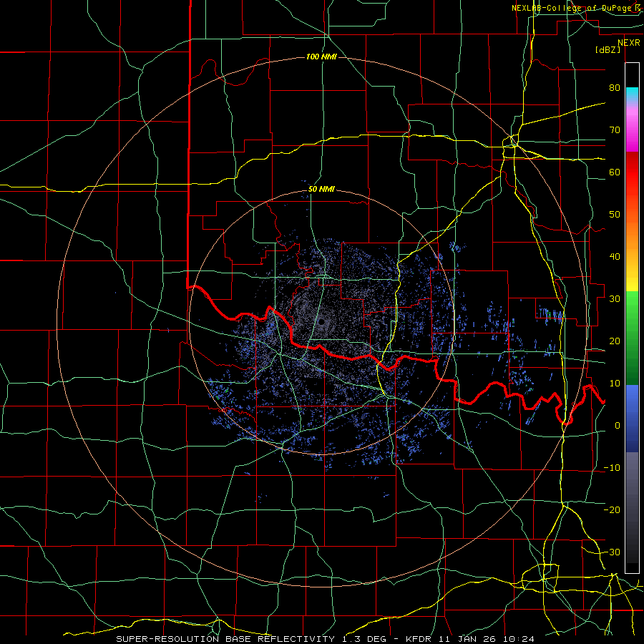The width and height of the screenshot is (644, 644).
Task: Click the KFDR radar site center dot
Action: (321, 322)
